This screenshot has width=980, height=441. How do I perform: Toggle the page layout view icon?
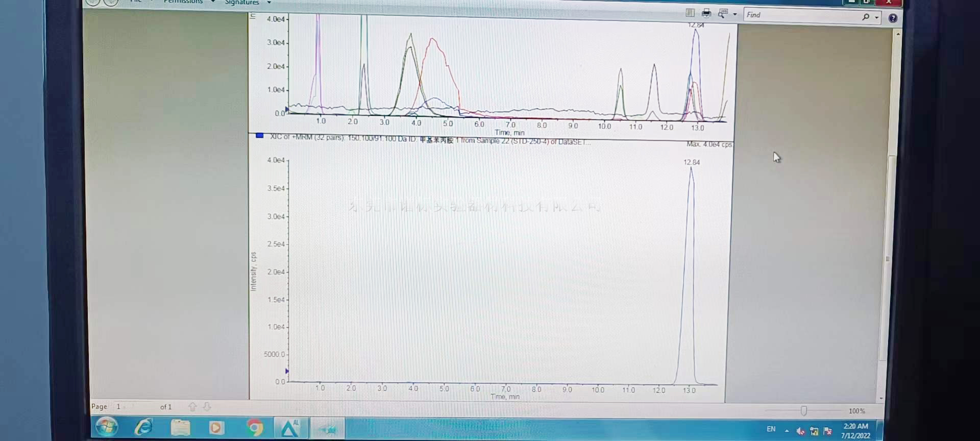click(x=690, y=13)
